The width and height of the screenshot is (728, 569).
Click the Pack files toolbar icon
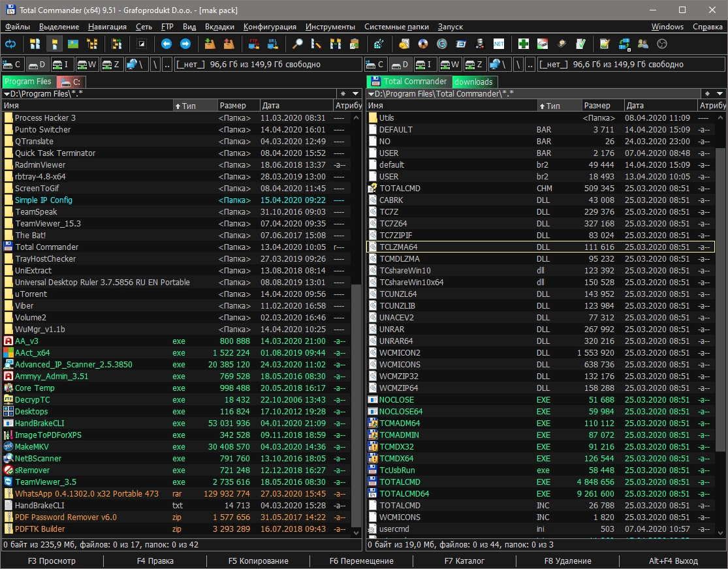click(210, 44)
